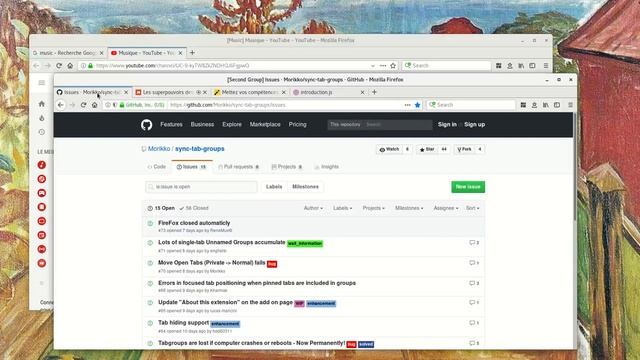
Task: Open FireFox closed automaticly issue
Action: coord(194,223)
